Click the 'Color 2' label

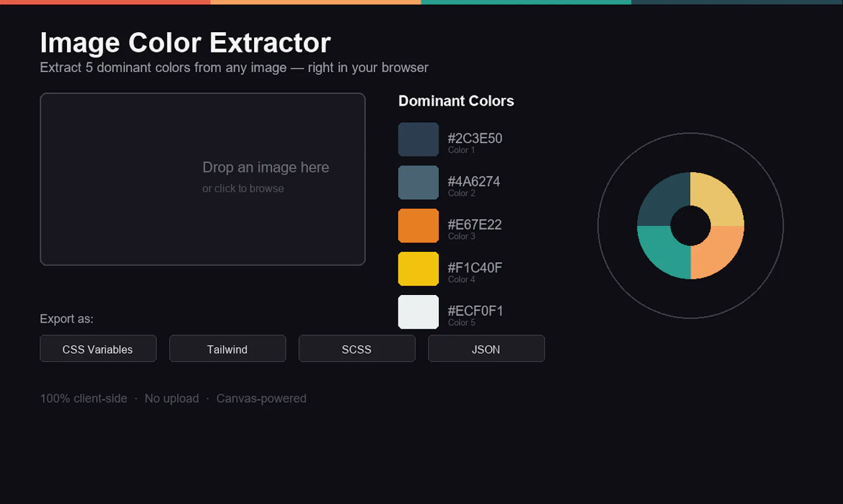pos(462,193)
